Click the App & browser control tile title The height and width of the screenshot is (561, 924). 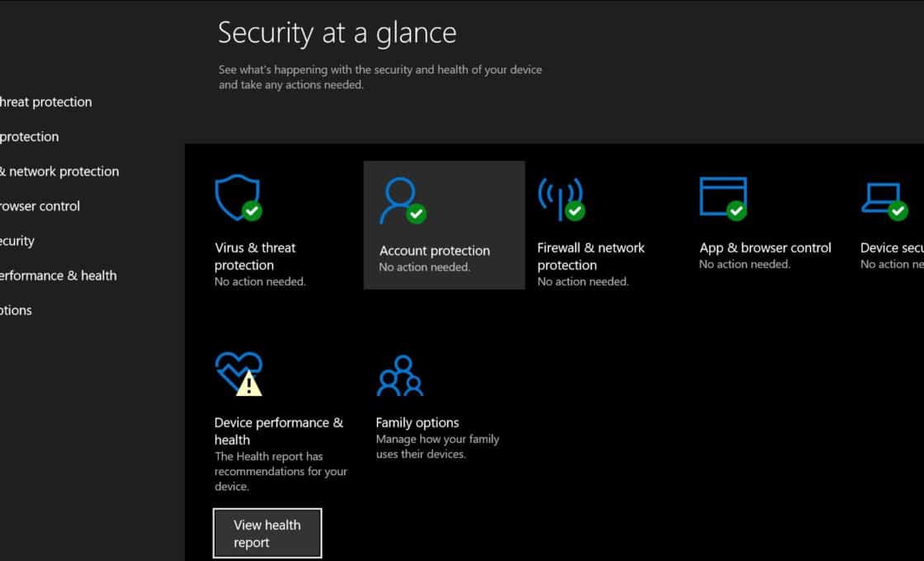[765, 247]
